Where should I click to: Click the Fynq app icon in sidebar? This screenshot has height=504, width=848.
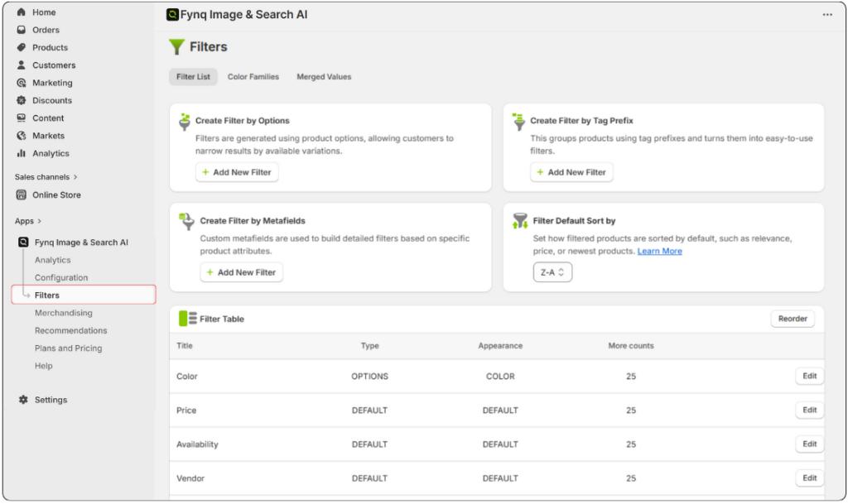pyautogui.click(x=23, y=242)
